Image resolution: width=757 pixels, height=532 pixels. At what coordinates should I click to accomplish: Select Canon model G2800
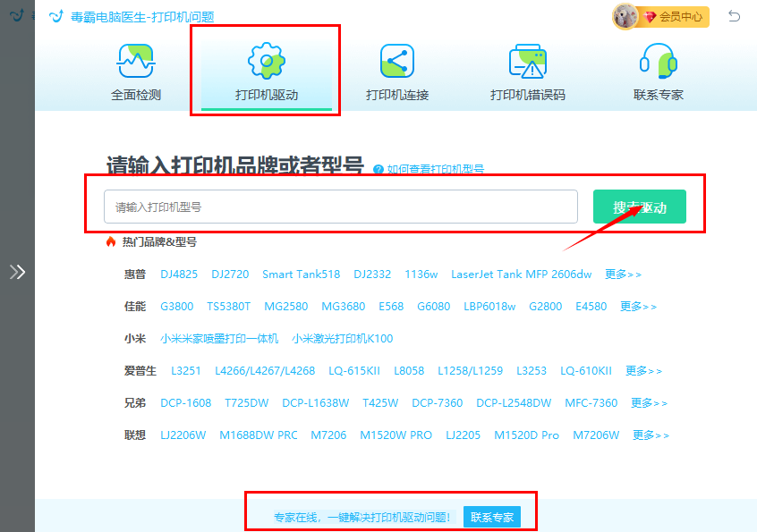[x=546, y=307]
